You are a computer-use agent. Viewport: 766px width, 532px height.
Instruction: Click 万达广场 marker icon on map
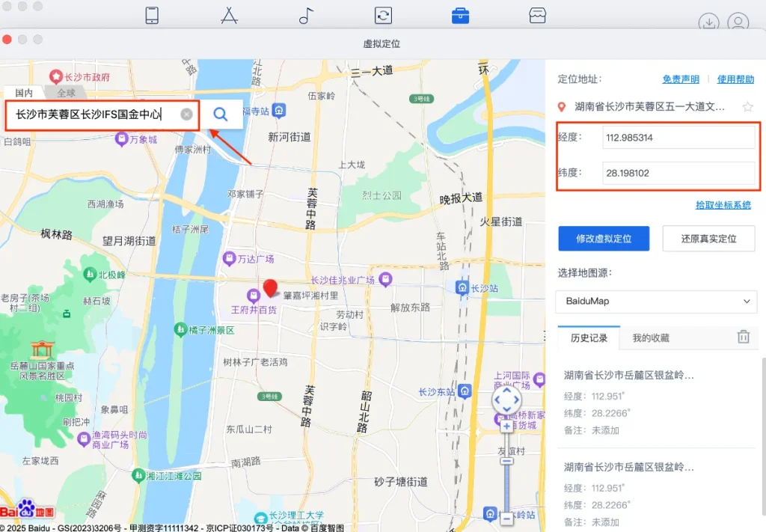229,258
